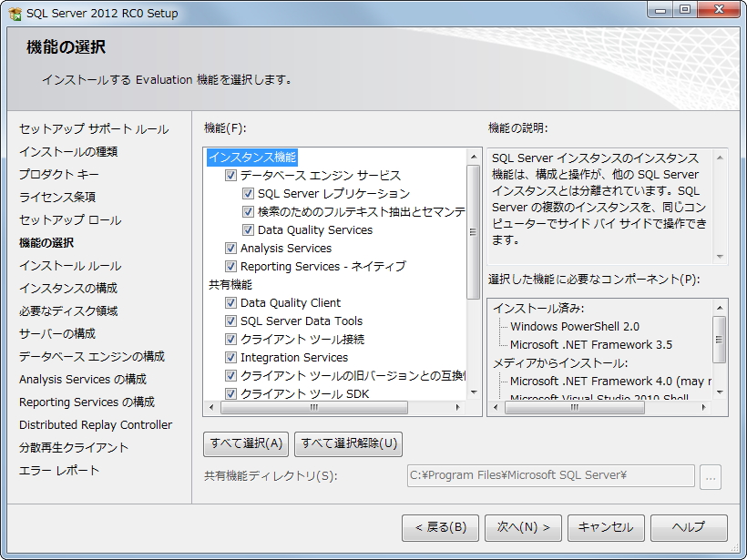Click 戻る(B) to go back
Image resolution: width=747 pixels, height=560 pixels.
pos(440,527)
